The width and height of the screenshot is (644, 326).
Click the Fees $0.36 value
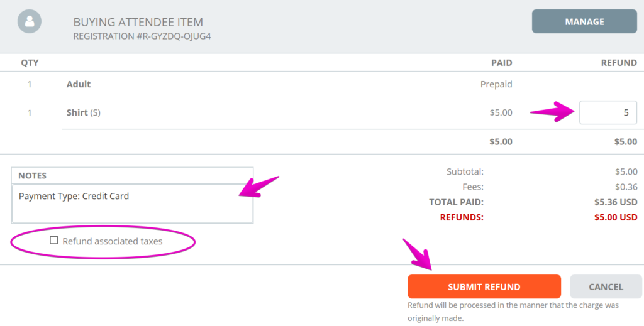[x=626, y=187]
